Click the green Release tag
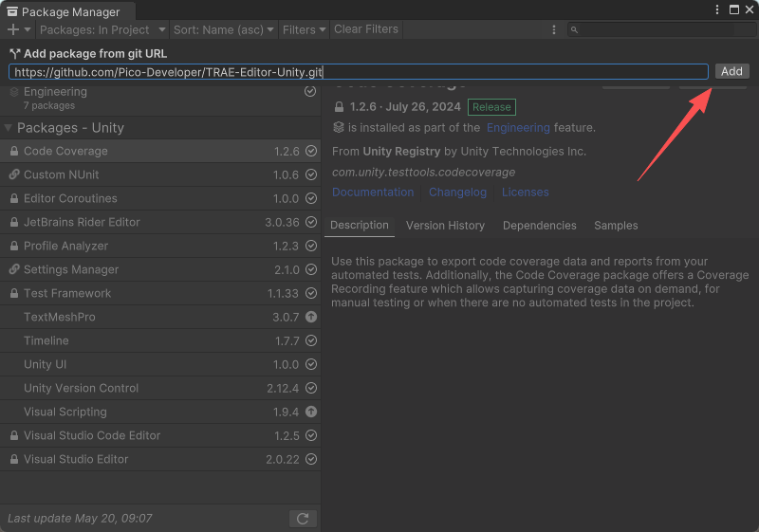This screenshot has height=532, width=759. click(491, 107)
